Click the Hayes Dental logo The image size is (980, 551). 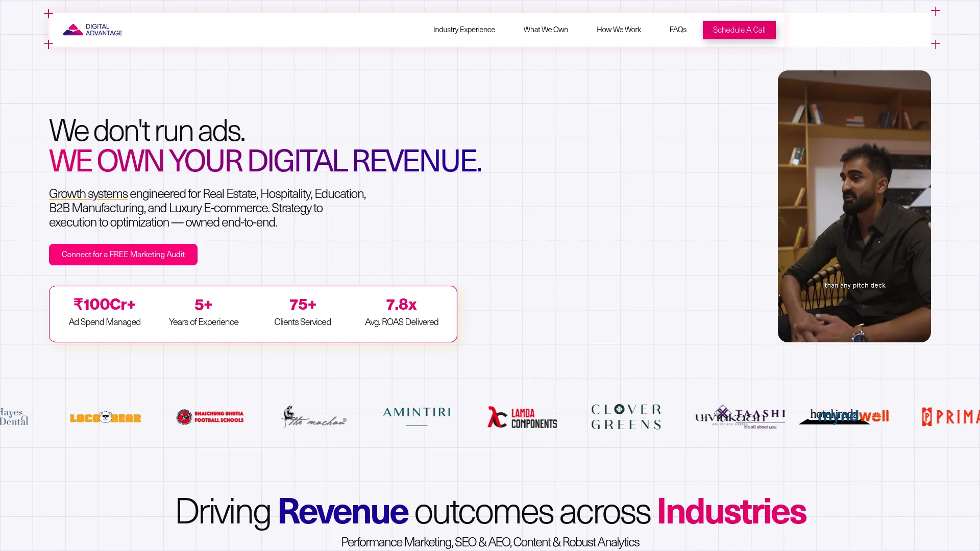[14, 417]
